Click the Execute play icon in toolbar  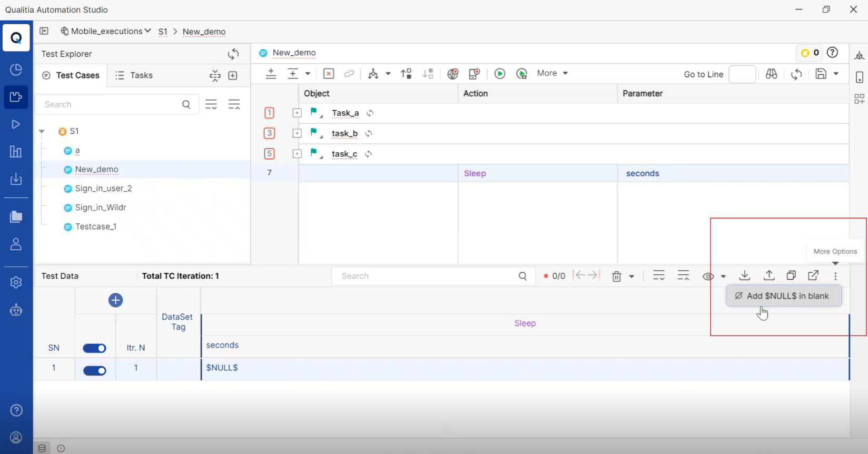click(x=500, y=74)
